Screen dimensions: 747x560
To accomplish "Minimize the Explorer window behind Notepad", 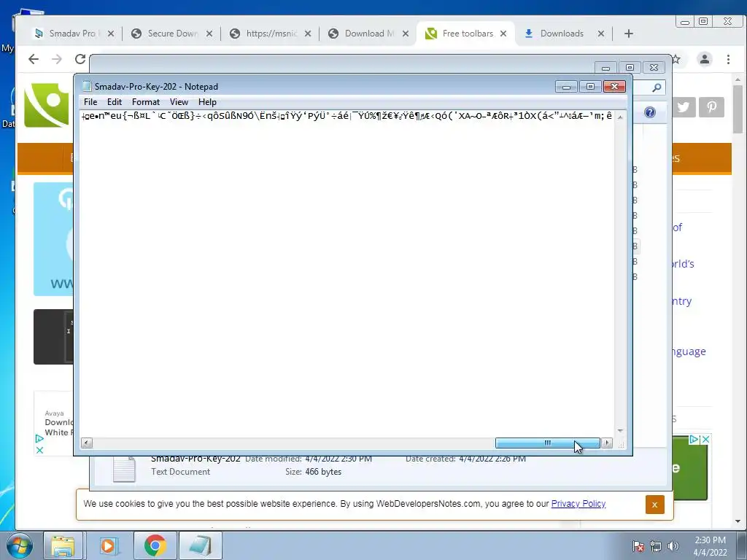I will (605, 68).
